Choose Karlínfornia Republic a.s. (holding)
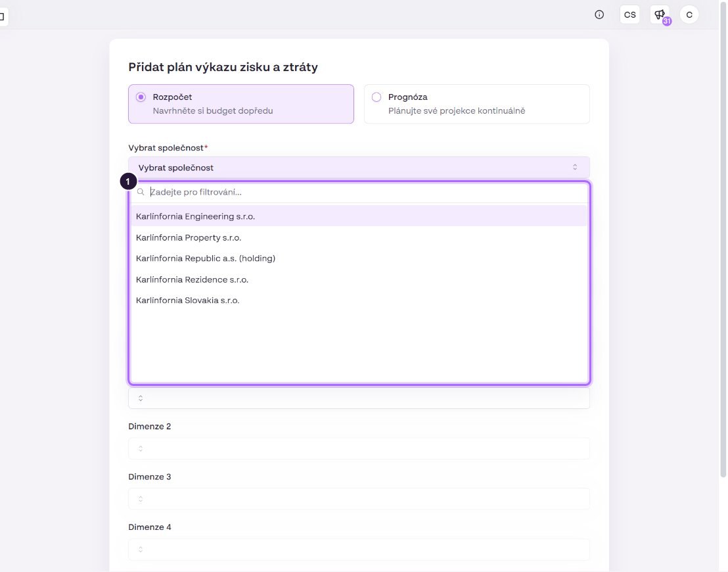Image resolution: width=728 pixels, height=572 pixels. (359, 258)
